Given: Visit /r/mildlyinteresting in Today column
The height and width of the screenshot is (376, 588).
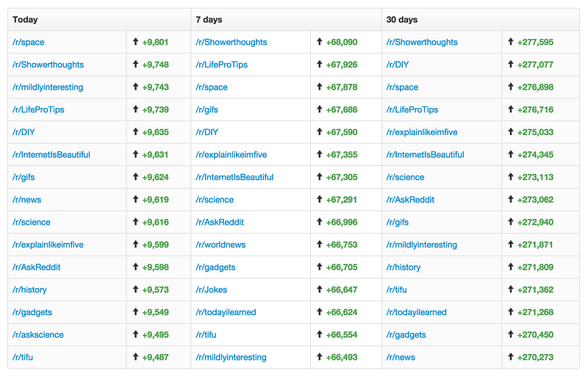Looking at the screenshot, I should point(48,87).
